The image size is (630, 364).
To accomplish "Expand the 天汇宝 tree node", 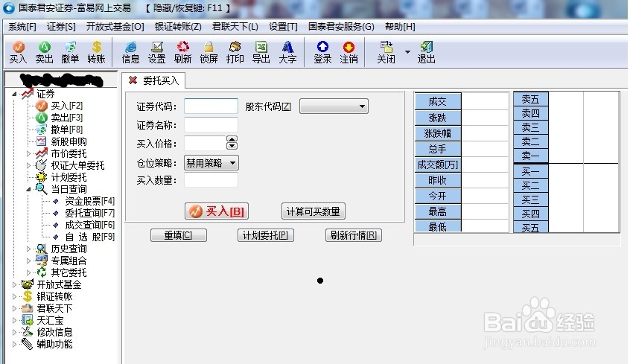I will coord(14,321).
